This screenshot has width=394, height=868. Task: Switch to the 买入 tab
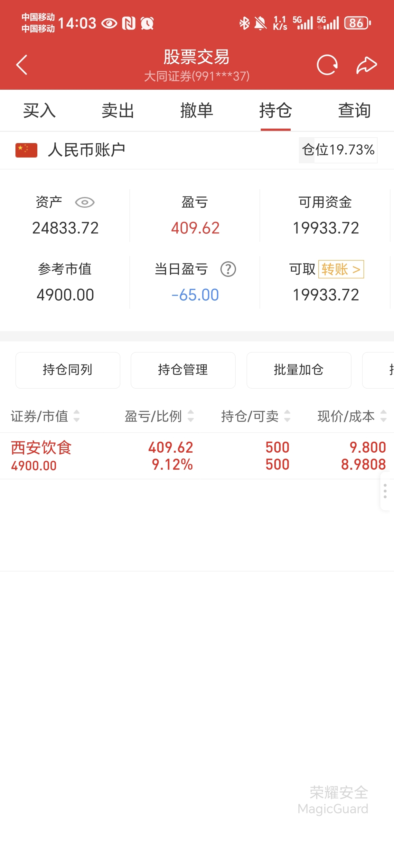40,111
